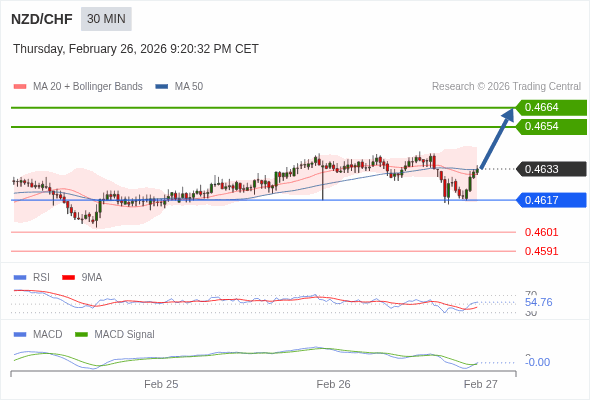Click the 0.4664 green resistance label
This screenshot has height=400, width=590.
551,108
